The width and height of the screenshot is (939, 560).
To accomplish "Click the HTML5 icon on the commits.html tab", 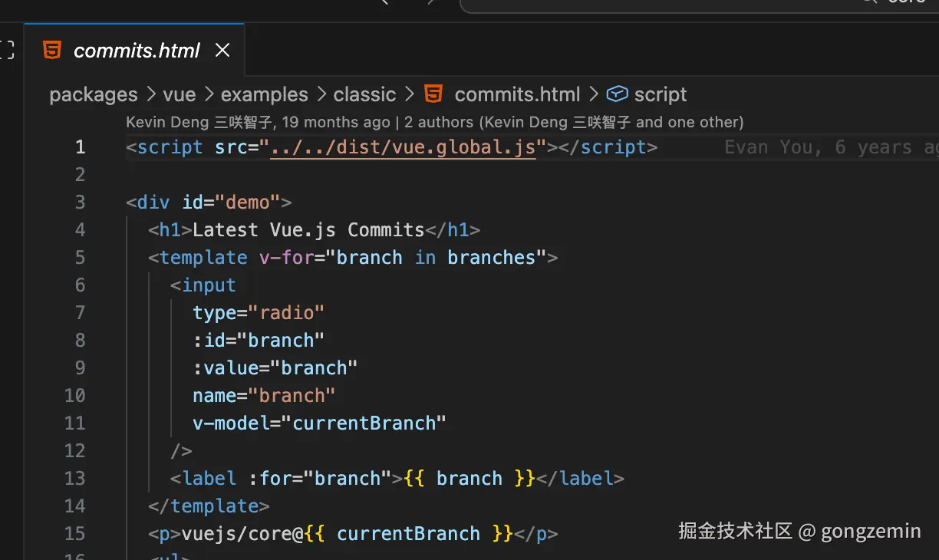I will click(x=52, y=51).
